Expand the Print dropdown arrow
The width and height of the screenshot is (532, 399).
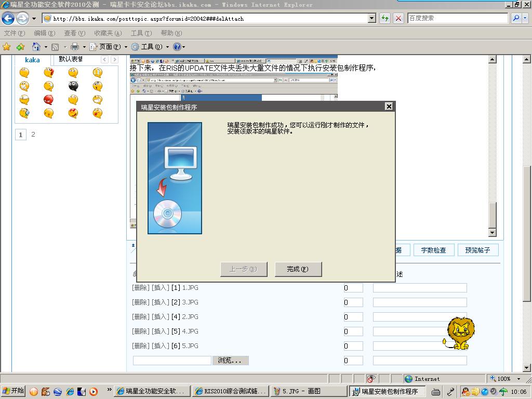[84, 47]
